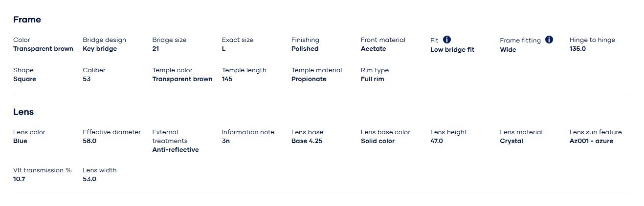The image size is (644, 206).
Task: Click the Low bridge fit value
Action: (452, 49)
